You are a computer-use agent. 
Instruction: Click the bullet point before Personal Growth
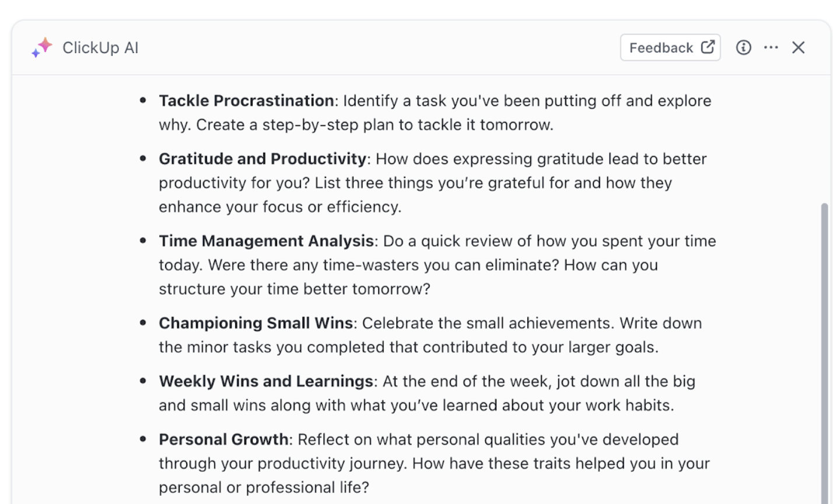pos(143,439)
